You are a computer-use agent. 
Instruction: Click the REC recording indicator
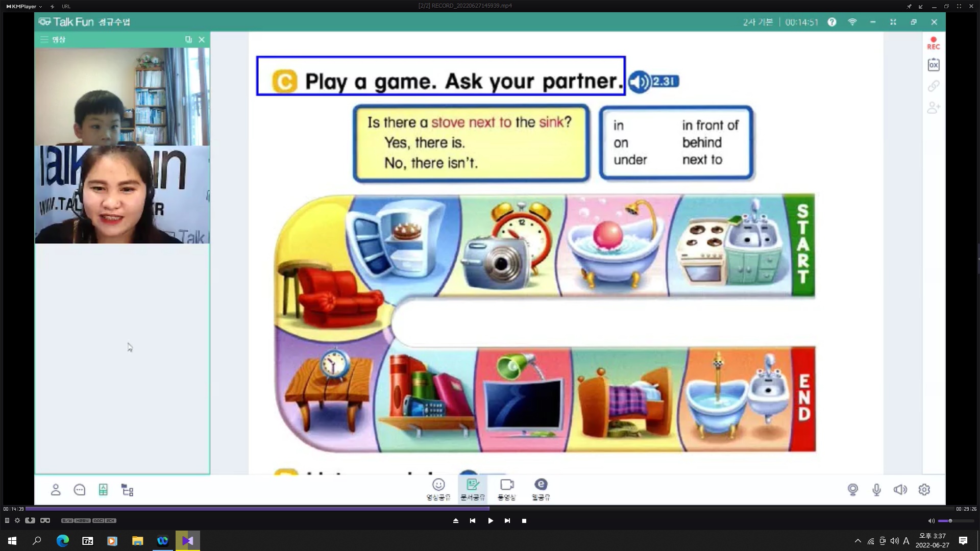pos(933,43)
